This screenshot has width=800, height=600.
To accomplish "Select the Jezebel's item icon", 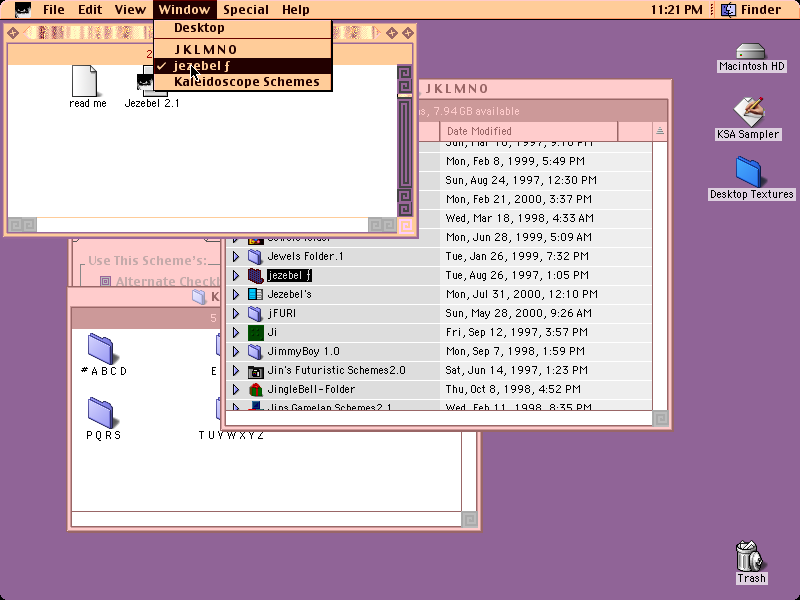I will pos(255,294).
